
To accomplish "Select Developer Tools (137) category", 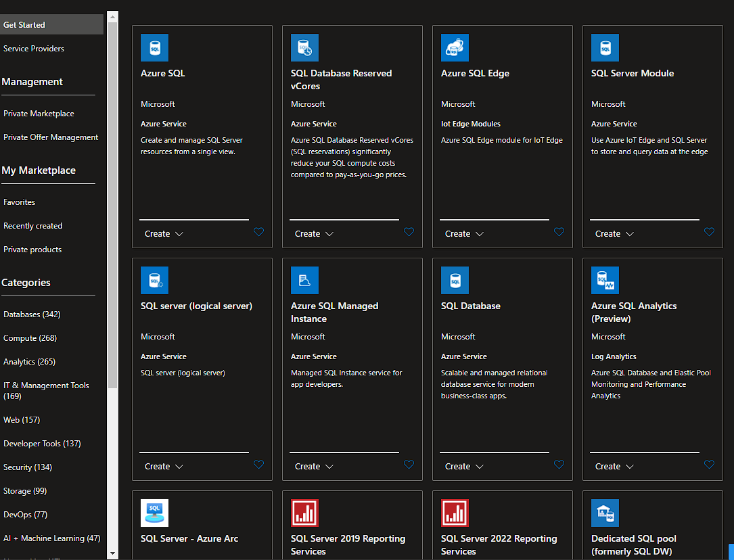I will pos(42,444).
